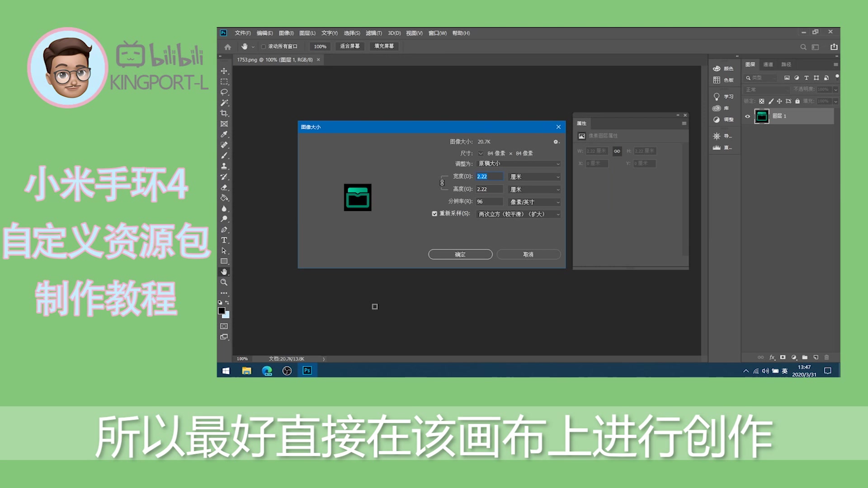Open the Fit To (调整为) dropdown

(519, 164)
